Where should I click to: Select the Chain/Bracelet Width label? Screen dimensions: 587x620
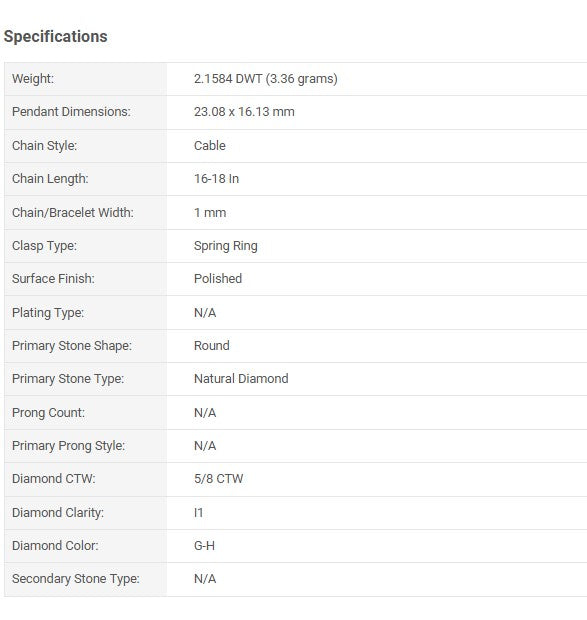coord(73,213)
